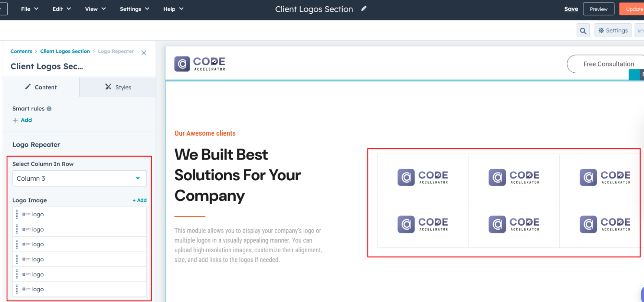Expand the File menu
644x302 pixels.
click(x=30, y=9)
